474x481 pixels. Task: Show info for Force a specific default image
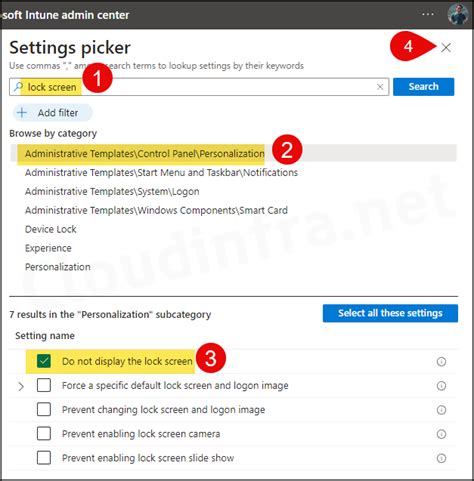pos(441,386)
